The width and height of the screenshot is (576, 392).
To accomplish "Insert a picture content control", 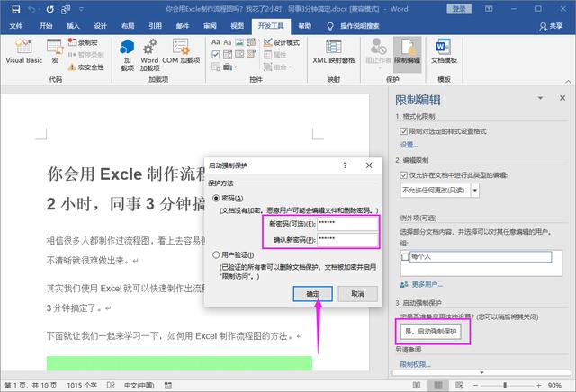I will pyautogui.click(x=239, y=42).
